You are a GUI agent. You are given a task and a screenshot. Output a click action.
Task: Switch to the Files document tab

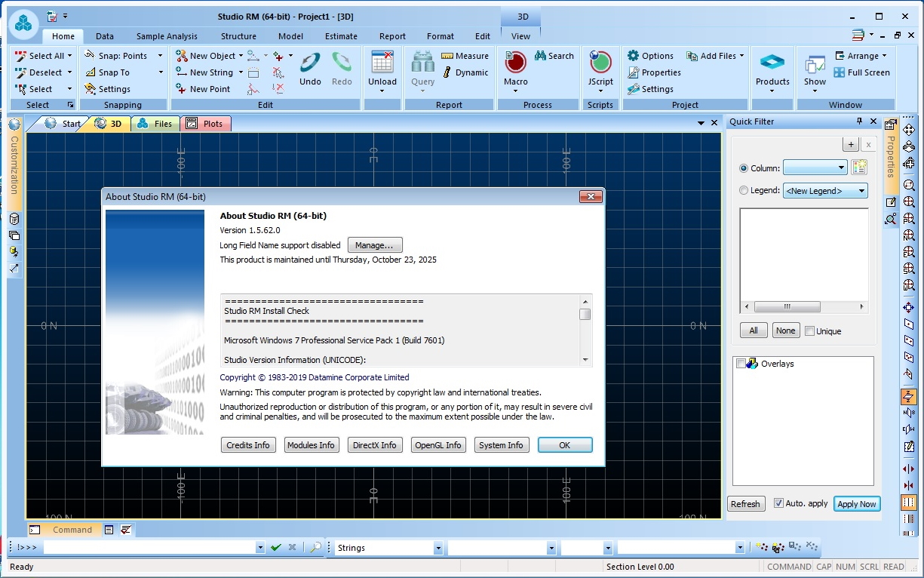point(157,124)
